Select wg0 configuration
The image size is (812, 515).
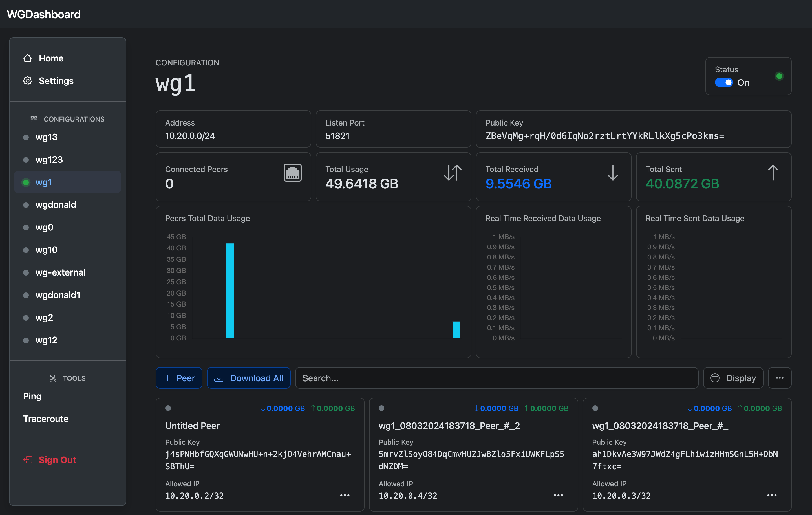67,228
